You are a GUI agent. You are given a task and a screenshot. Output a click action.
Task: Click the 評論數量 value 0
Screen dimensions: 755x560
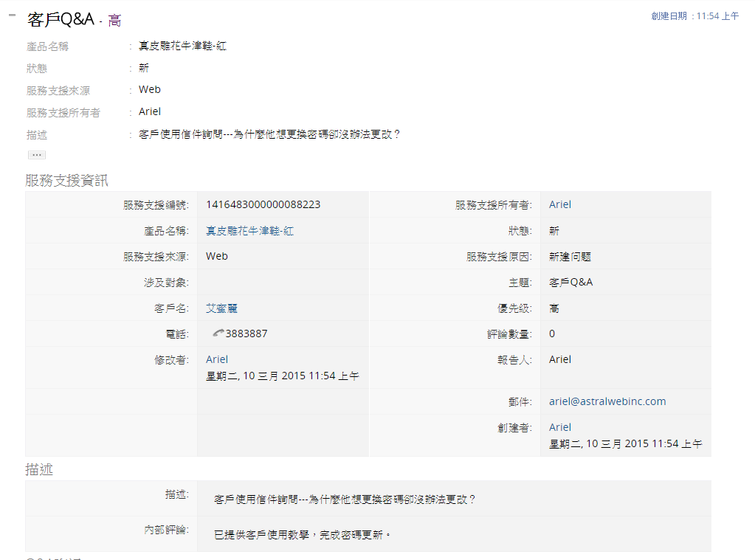coord(552,333)
